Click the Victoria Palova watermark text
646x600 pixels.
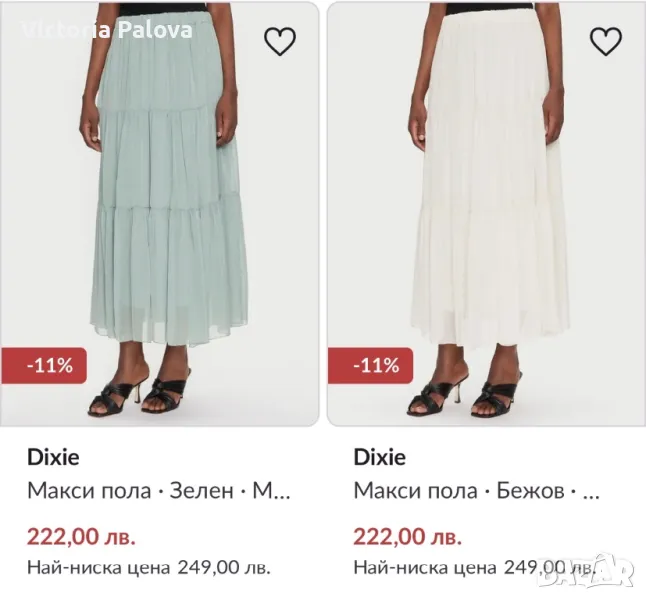[x=108, y=28]
